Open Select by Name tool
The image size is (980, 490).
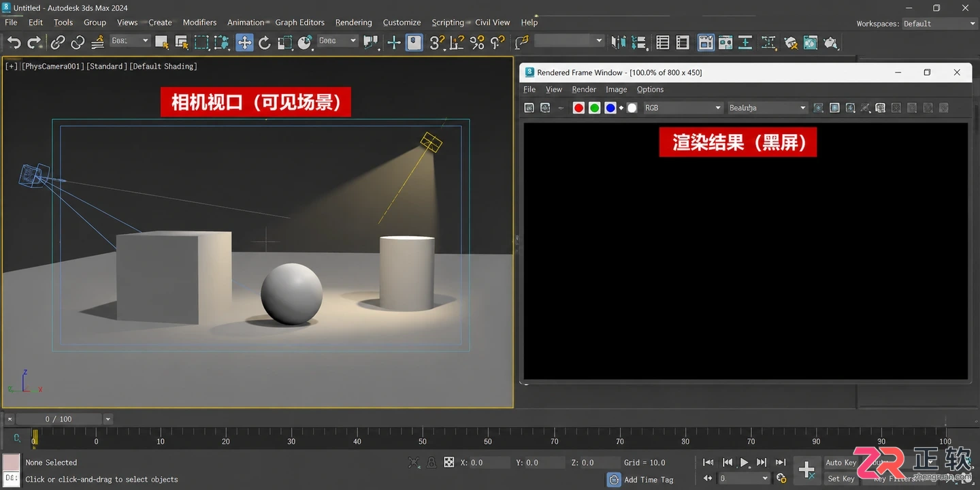(182, 42)
